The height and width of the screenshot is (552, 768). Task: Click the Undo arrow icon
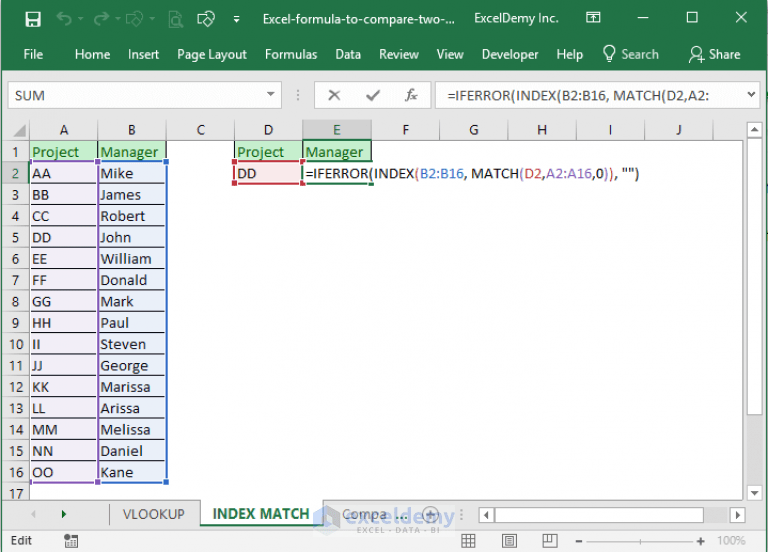click(x=65, y=19)
